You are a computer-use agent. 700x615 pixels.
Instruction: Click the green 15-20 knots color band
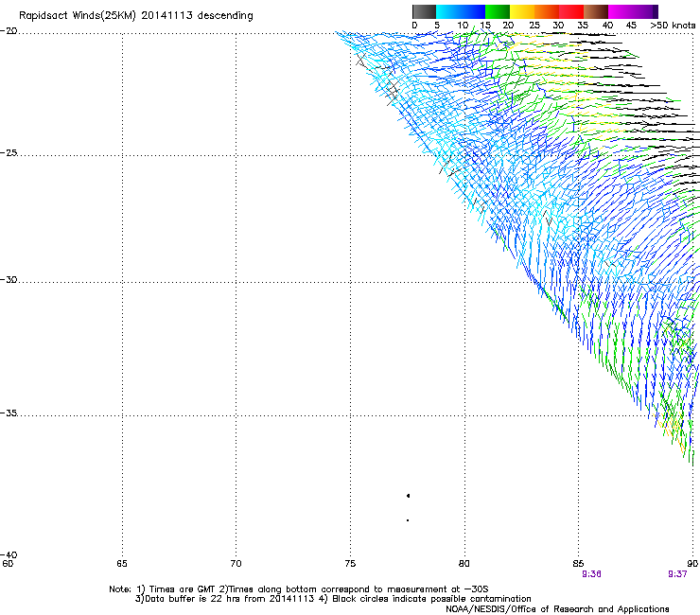[498, 11]
